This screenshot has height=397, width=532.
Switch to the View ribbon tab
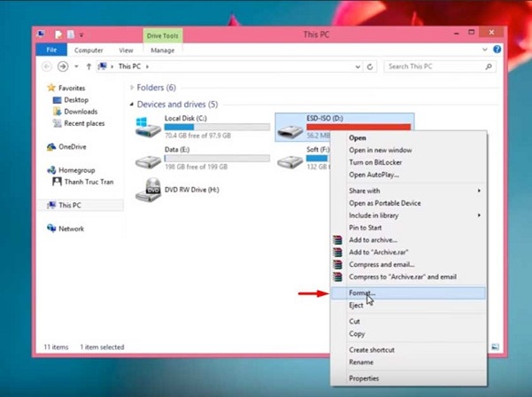click(x=126, y=51)
